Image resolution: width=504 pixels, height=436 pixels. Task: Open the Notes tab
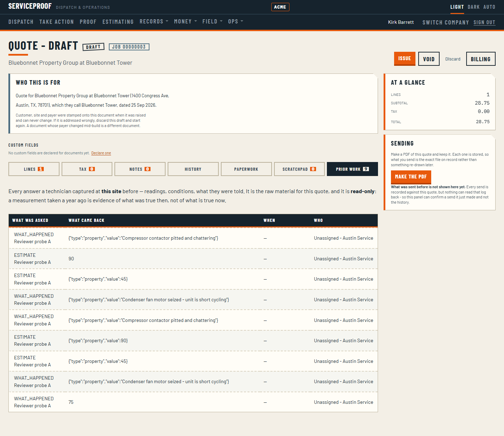[140, 169]
